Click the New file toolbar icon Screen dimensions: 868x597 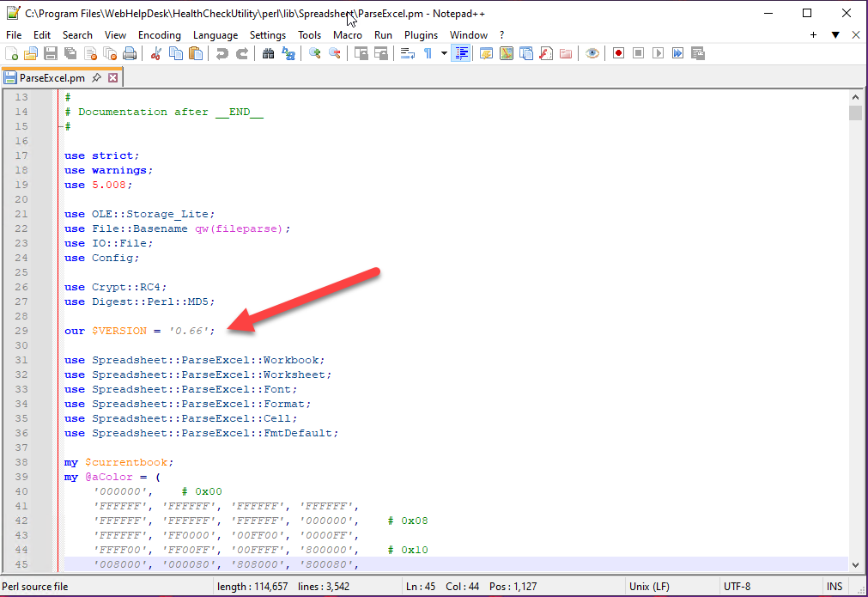(x=12, y=53)
